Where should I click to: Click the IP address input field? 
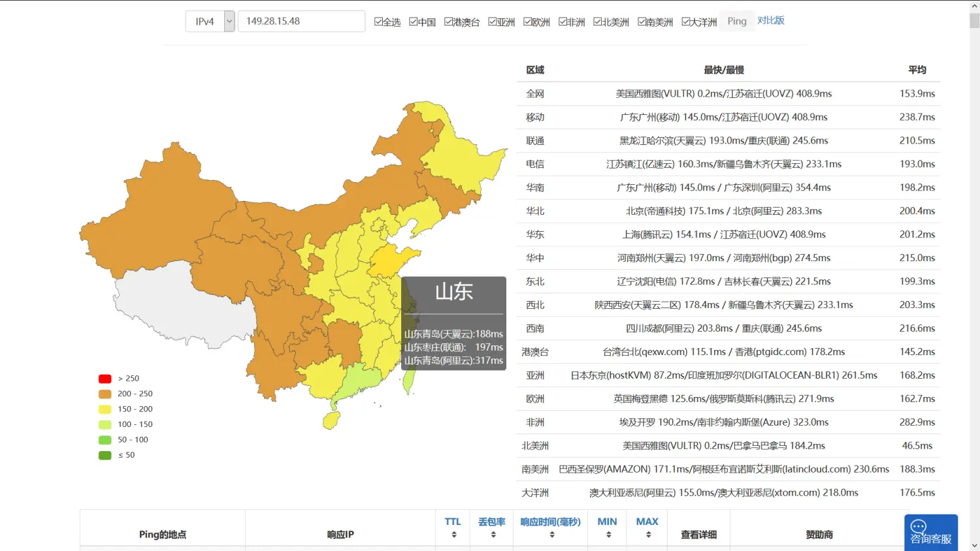pos(301,22)
